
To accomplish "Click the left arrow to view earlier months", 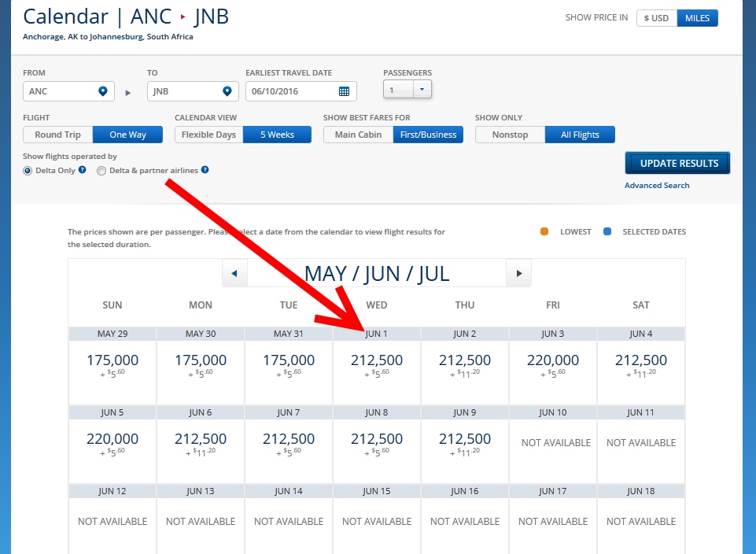I will (234, 272).
